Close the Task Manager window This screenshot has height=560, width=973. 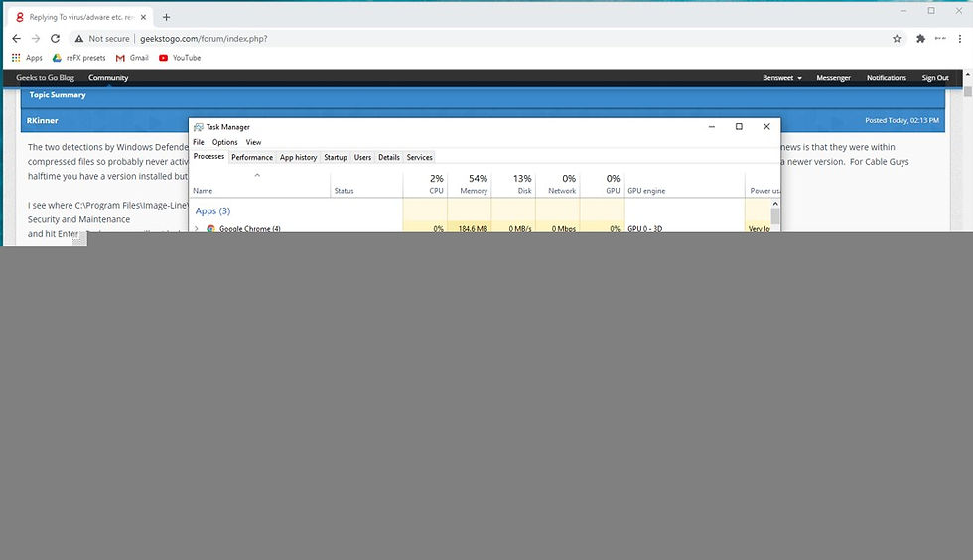(x=766, y=127)
